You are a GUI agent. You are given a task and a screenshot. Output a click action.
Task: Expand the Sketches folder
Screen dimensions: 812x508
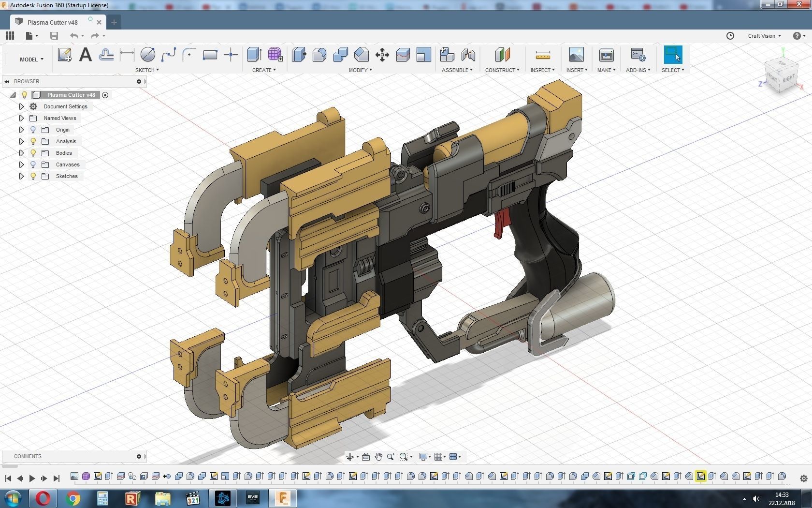[21, 176]
